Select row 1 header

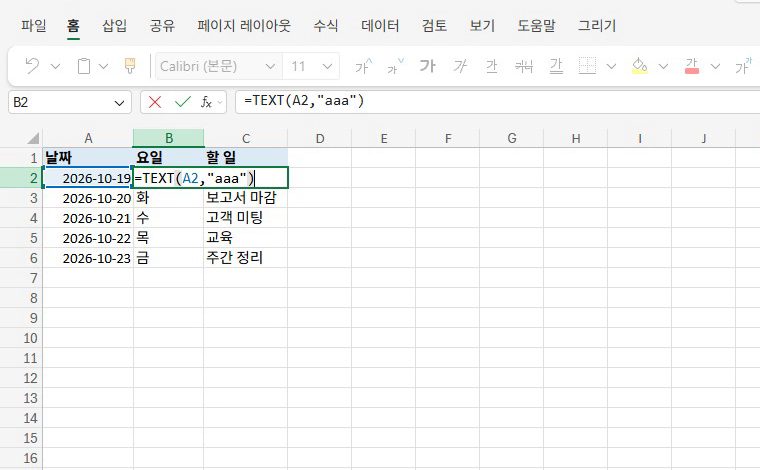pos(21,158)
